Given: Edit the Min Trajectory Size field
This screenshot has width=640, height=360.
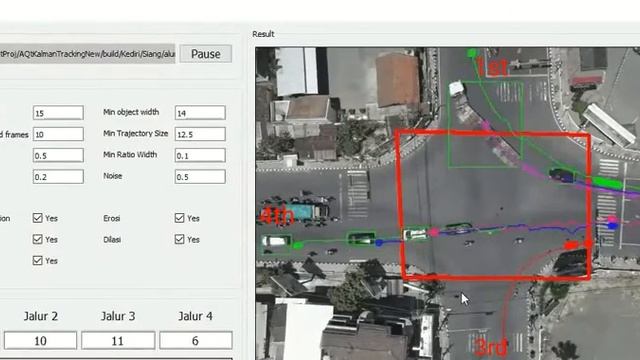Looking at the screenshot, I should tap(200, 134).
